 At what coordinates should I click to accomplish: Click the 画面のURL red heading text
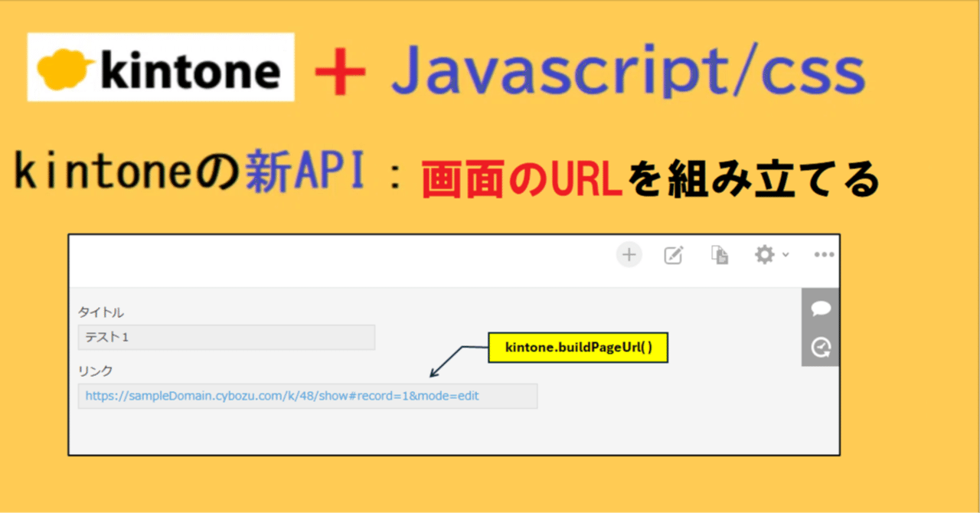point(521,180)
